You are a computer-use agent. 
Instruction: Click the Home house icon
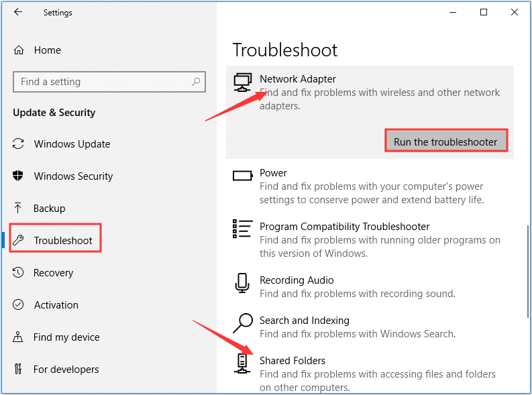coord(19,50)
